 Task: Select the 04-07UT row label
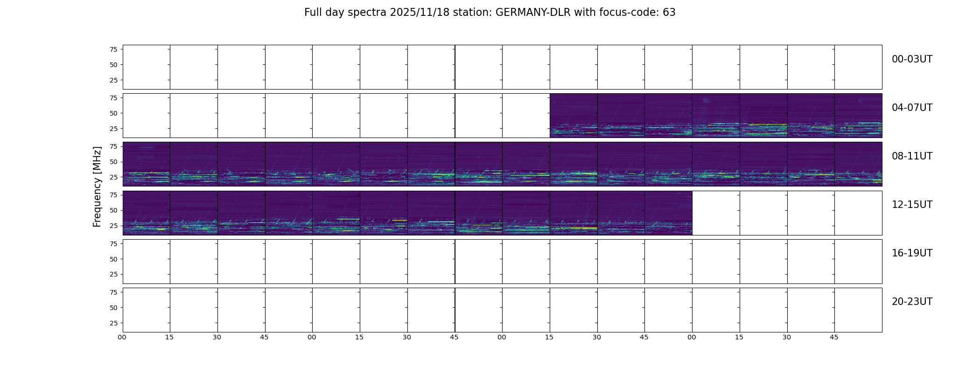(x=912, y=108)
